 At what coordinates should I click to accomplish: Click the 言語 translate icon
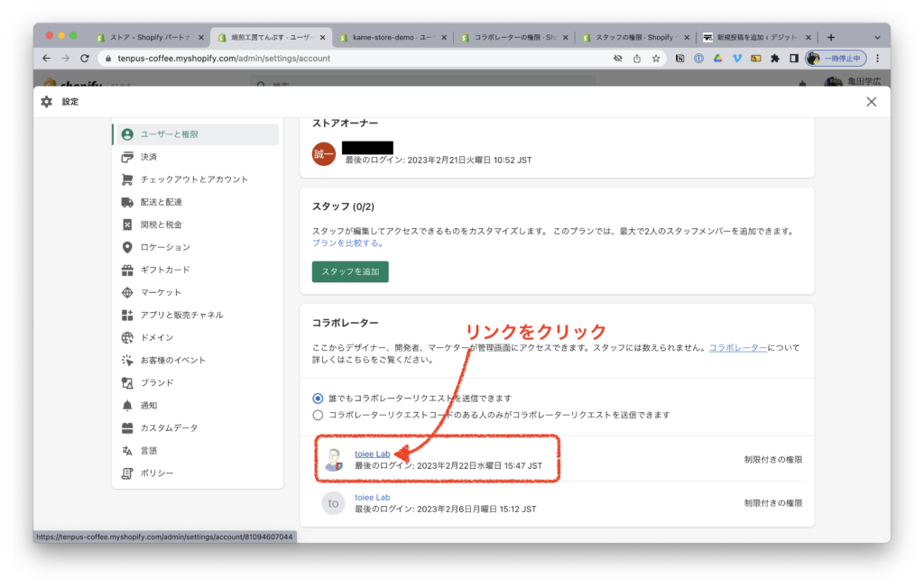(127, 451)
